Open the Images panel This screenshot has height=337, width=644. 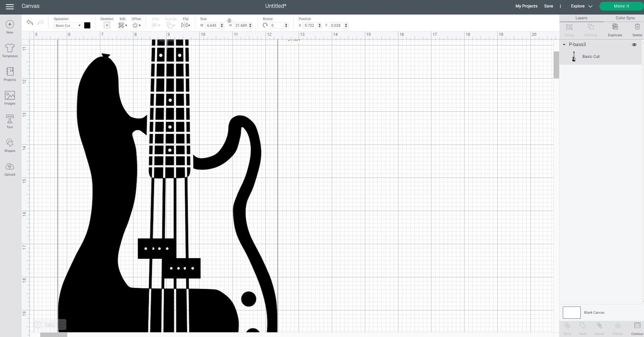[x=9, y=97]
